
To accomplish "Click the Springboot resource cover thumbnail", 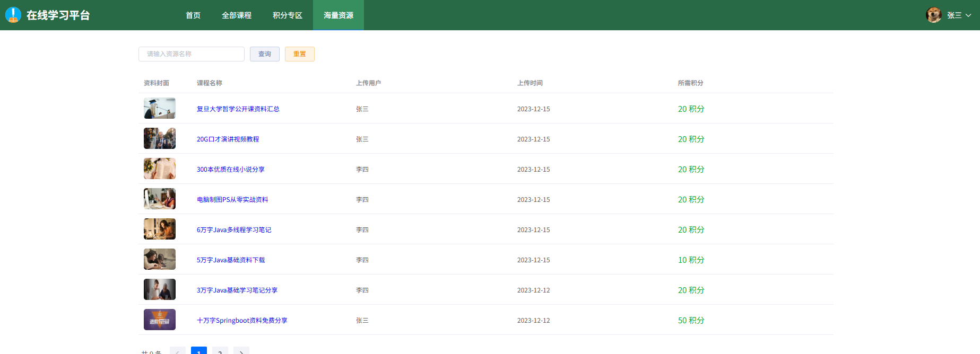I will pyautogui.click(x=160, y=320).
